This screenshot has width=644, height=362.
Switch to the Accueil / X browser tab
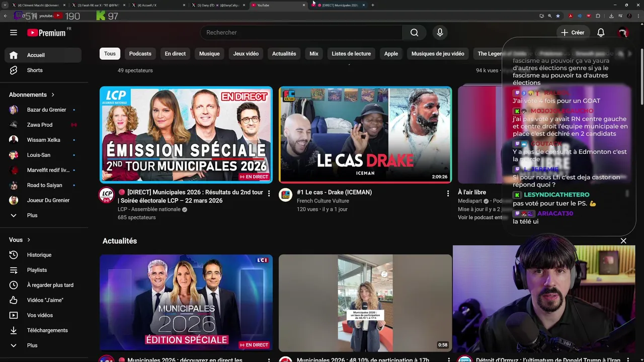click(158, 5)
